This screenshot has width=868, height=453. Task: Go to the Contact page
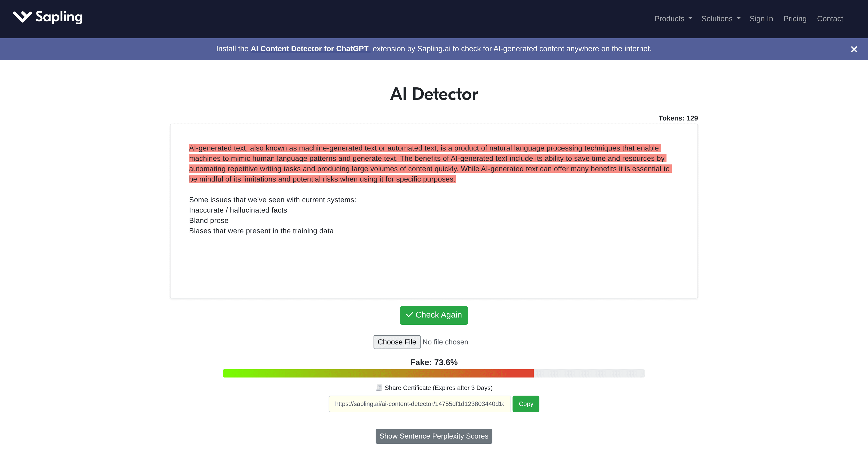pos(830,19)
